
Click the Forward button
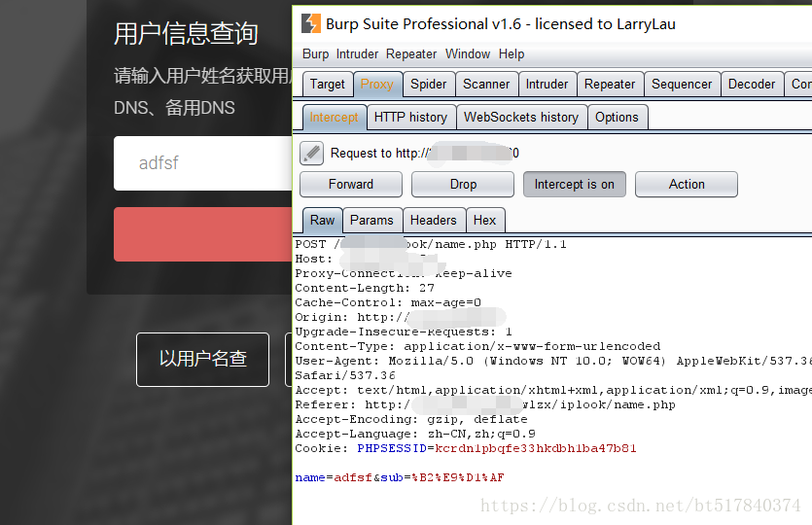point(351,185)
